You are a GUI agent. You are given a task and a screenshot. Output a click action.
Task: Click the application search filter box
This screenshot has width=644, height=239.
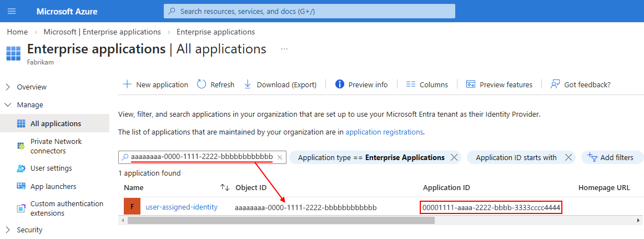202,157
